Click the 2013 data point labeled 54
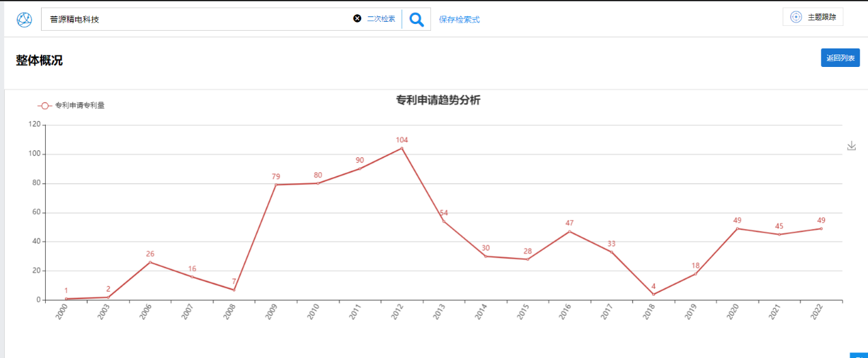Screen dimensions: 868x358 pos(444,221)
